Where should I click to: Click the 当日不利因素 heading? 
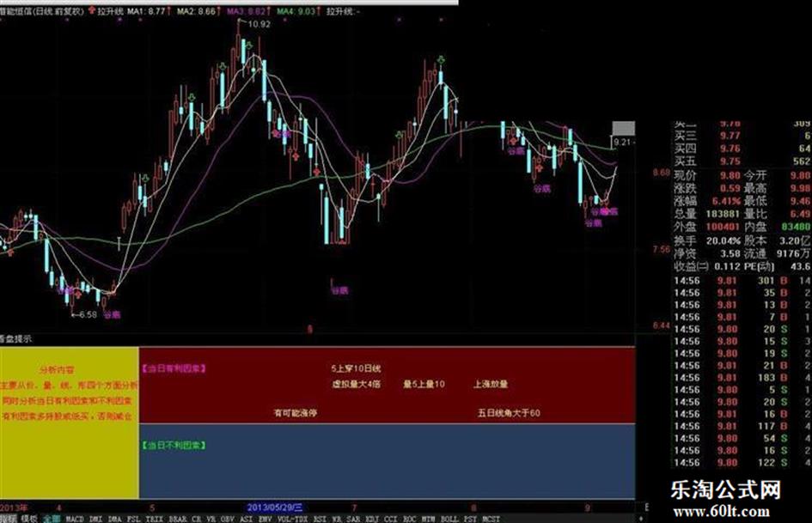pos(174,445)
